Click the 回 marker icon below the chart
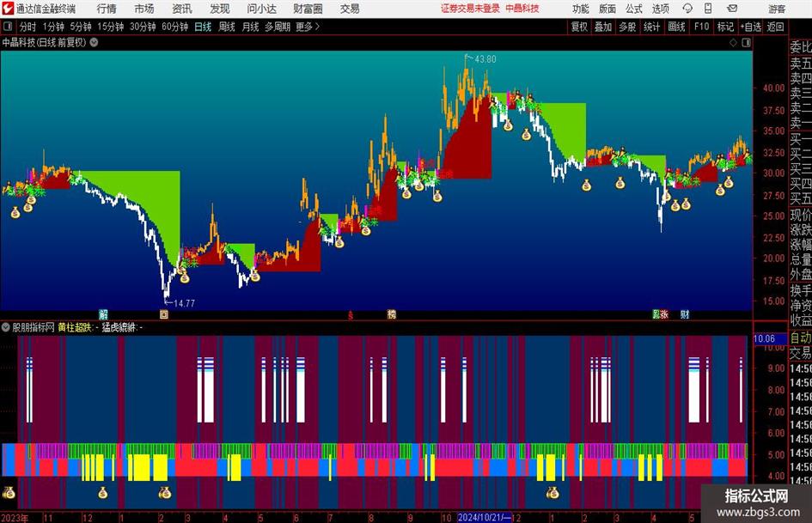 point(164,314)
